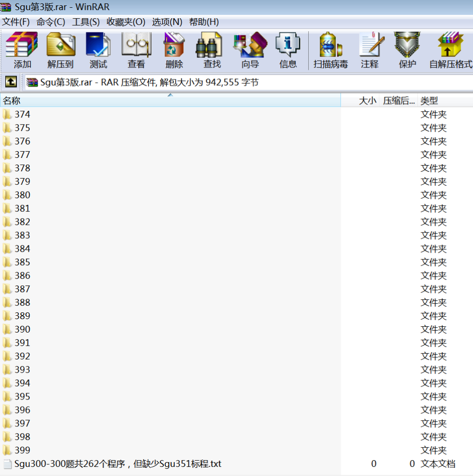473x476 pixels.
Task: Select folder 377
Action: tap(22, 154)
